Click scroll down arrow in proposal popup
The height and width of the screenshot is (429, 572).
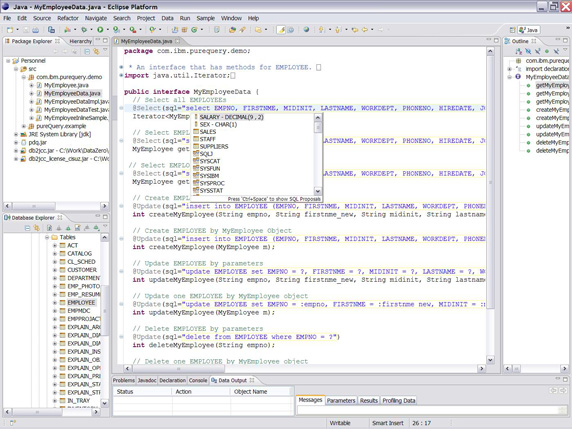coord(318,191)
